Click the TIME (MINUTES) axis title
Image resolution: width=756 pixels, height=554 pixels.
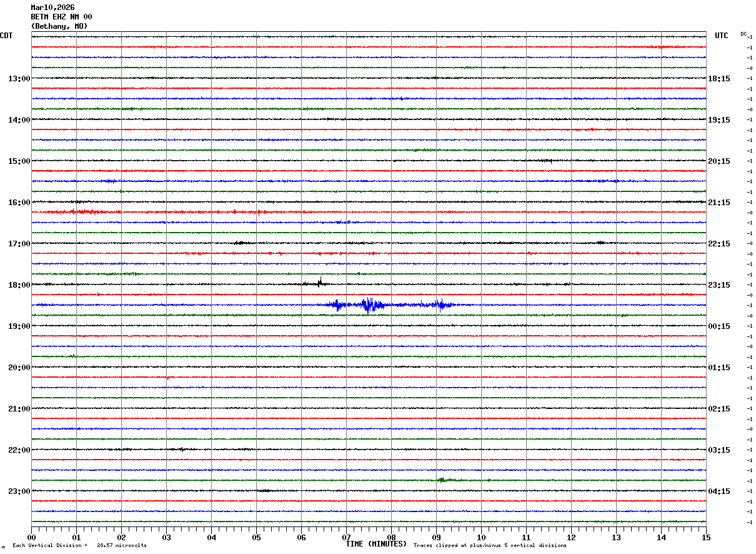tap(376, 544)
